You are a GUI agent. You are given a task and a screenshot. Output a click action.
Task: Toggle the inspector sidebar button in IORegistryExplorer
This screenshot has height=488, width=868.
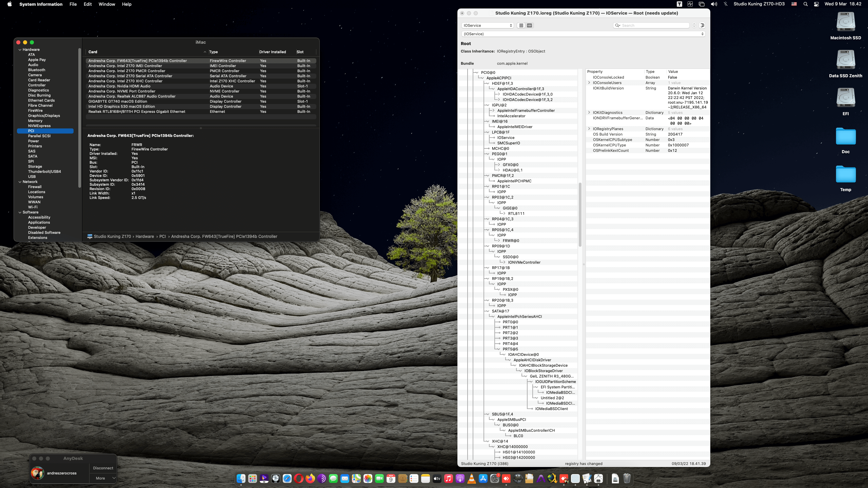pos(702,25)
